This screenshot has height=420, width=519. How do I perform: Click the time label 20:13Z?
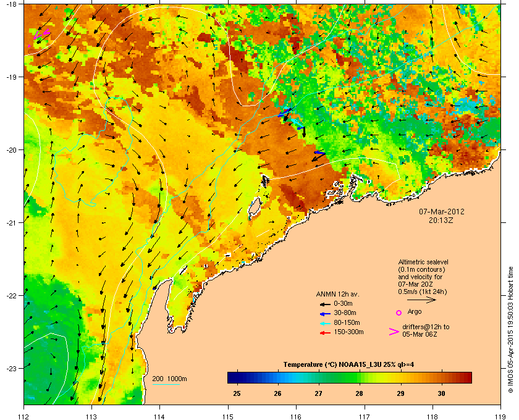click(441, 220)
